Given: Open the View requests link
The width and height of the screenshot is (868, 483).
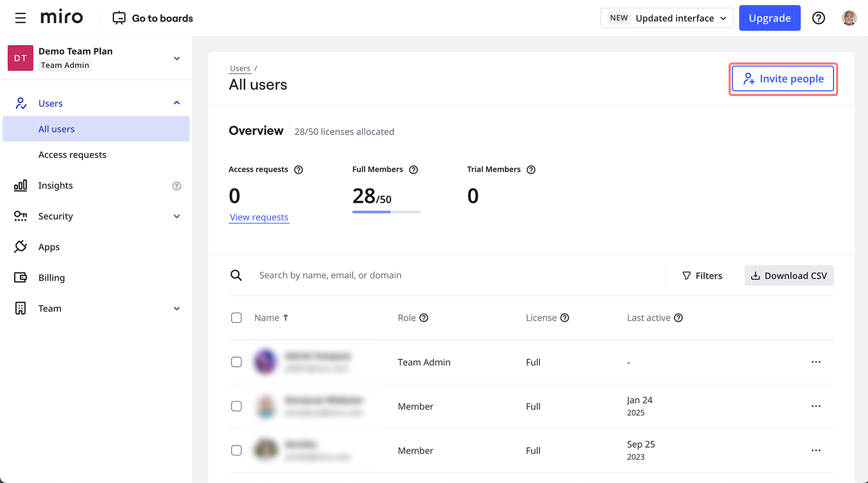Looking at the screenshot, I should pos(259,217).
